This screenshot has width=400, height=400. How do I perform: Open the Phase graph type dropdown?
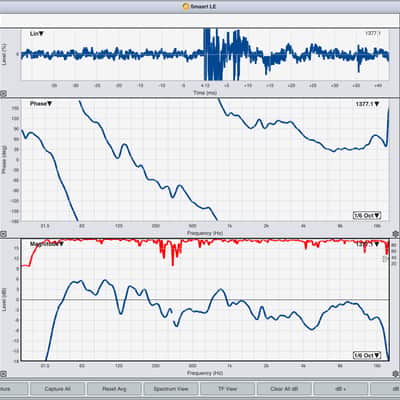click(x=41, y=104)
